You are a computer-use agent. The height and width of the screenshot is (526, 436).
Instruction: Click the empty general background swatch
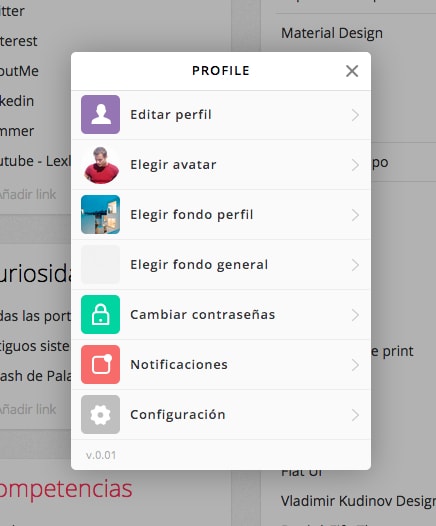(100, 264)
